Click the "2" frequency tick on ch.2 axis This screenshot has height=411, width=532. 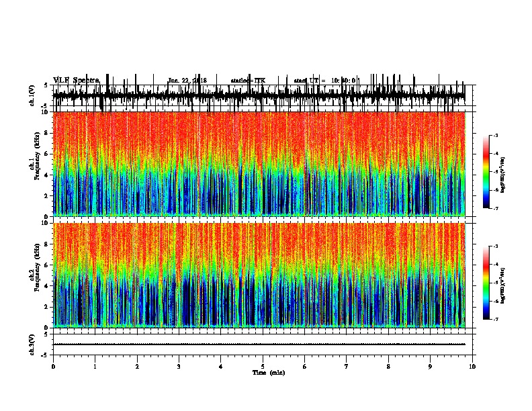pos(47,307)
